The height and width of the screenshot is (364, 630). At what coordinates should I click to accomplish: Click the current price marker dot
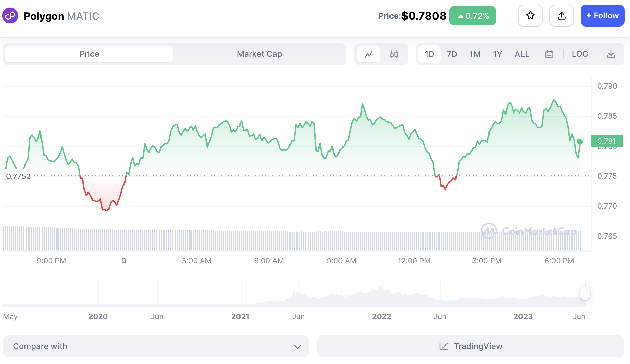[580, 142]
